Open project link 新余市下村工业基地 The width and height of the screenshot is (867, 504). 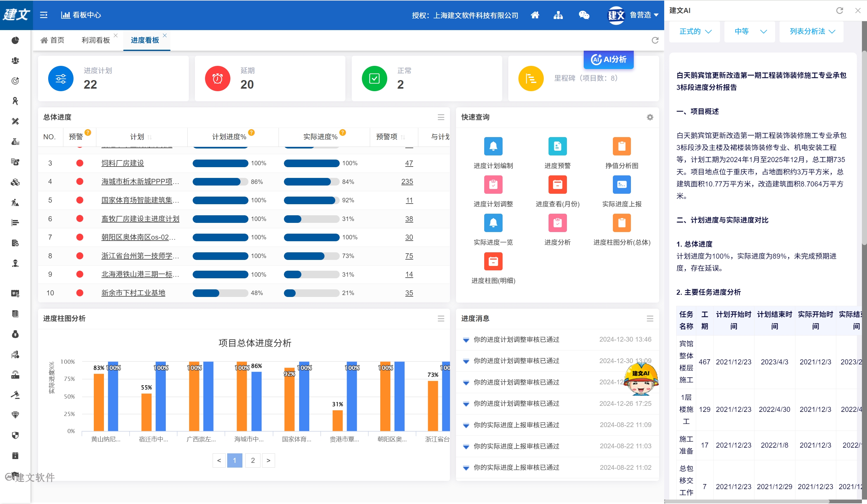click(133, 293)
